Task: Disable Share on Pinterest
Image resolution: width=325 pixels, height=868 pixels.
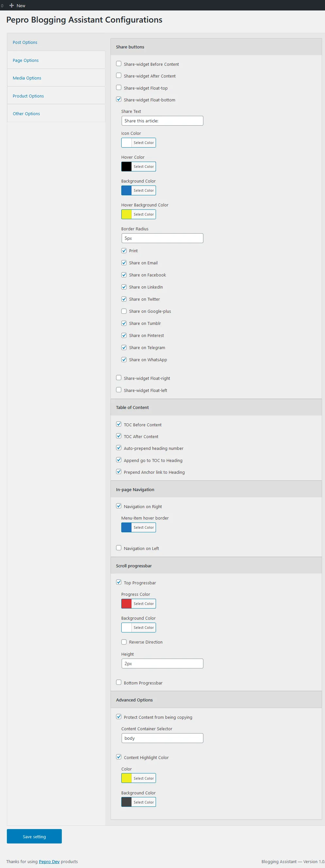Action: [124, 336]
